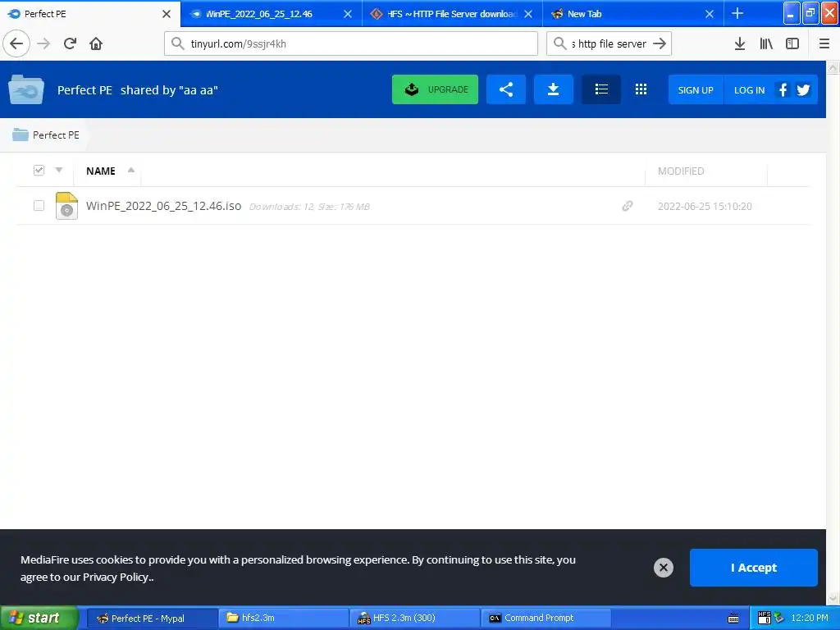The height and width of the screenshot is (630, 840).
Task: Open the Twitter login icon
Action: 803,90
